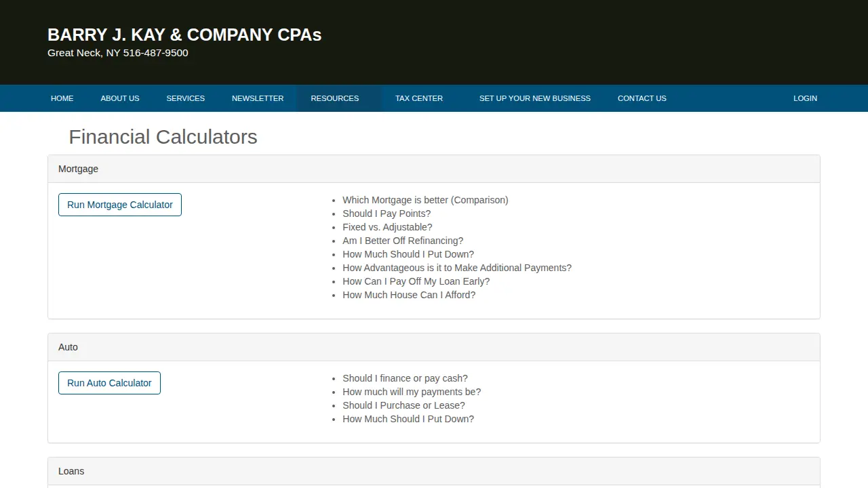The height and width of the screenshot is (488, 868).
Task: Click 'How Can I Pay Off My Loan Early?'
Action: (416, 281)
